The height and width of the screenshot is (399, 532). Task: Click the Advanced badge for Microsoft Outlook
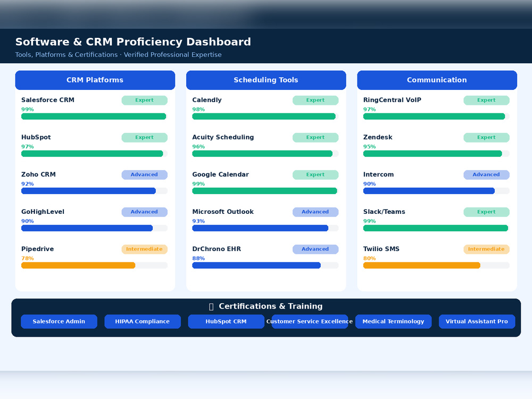pos(315,212)
